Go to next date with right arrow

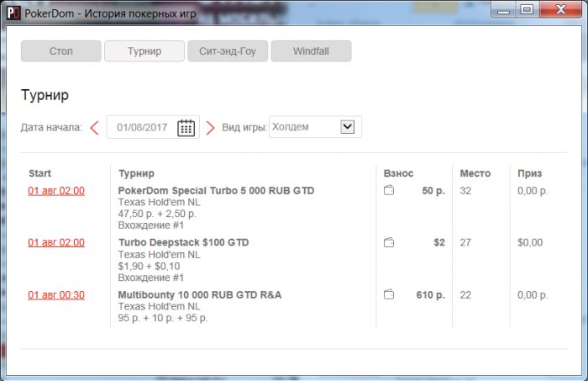210,128
